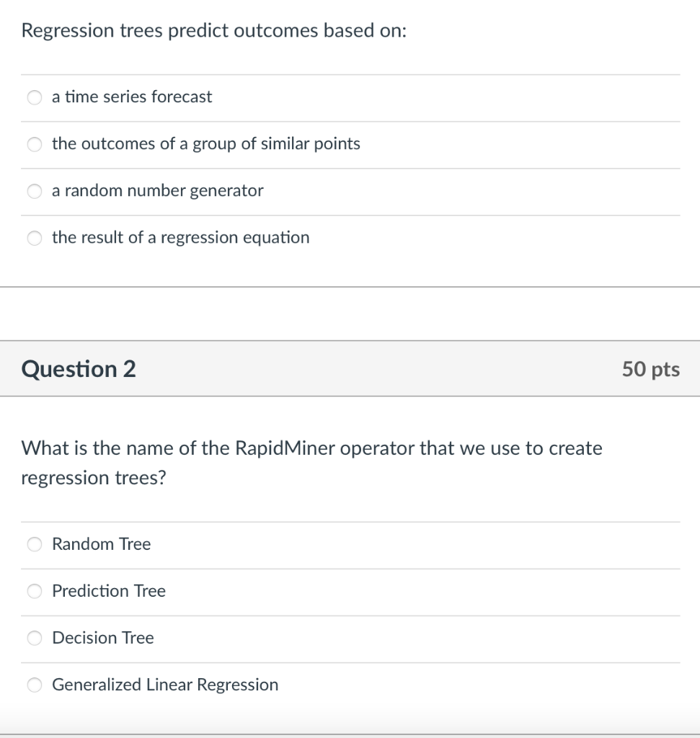Image resolution: width=700 pixels, height=738 pixels.
Task: Click the Question 2 header bar
Action: 350,369
